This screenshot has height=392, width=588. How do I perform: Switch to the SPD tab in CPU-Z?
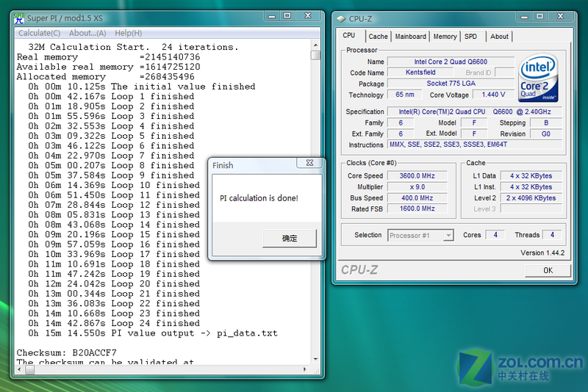pos(470,36)
